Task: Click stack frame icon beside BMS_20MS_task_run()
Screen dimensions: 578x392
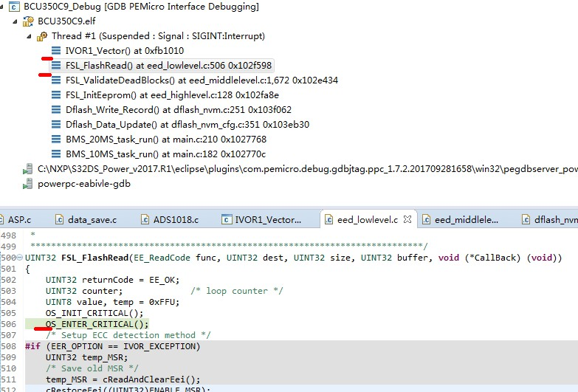Action: (x=56, y=139)
